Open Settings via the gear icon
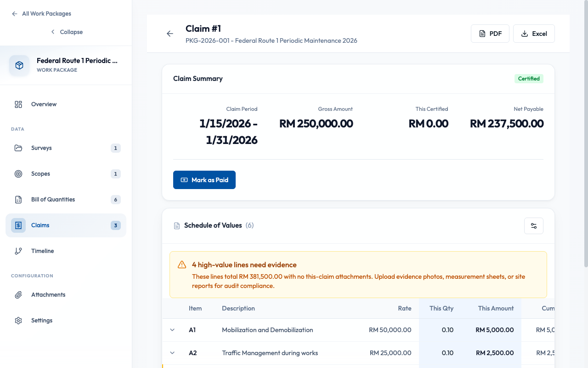This screenshot has height=368, width=588. click(x=18, y=320)
